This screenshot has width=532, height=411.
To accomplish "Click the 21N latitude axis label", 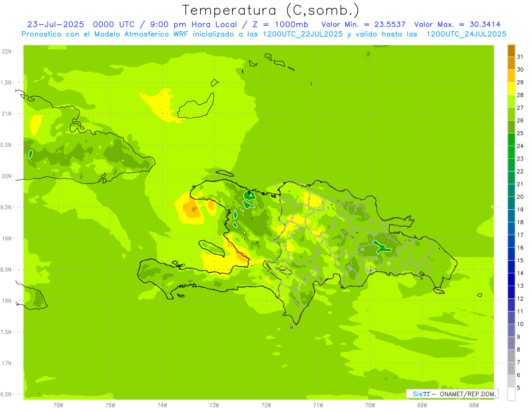I will pos(7,114).
